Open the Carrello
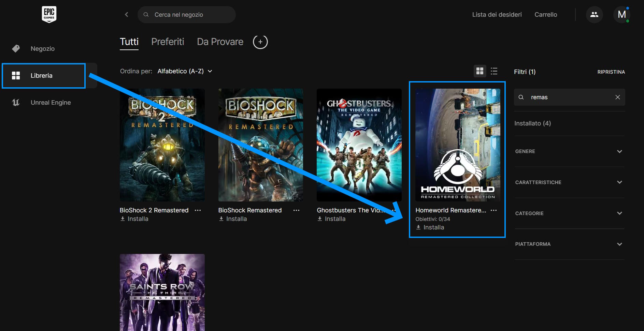Image resolution: width=644 pixels, height=331 pixels. [x=546, y=15]
